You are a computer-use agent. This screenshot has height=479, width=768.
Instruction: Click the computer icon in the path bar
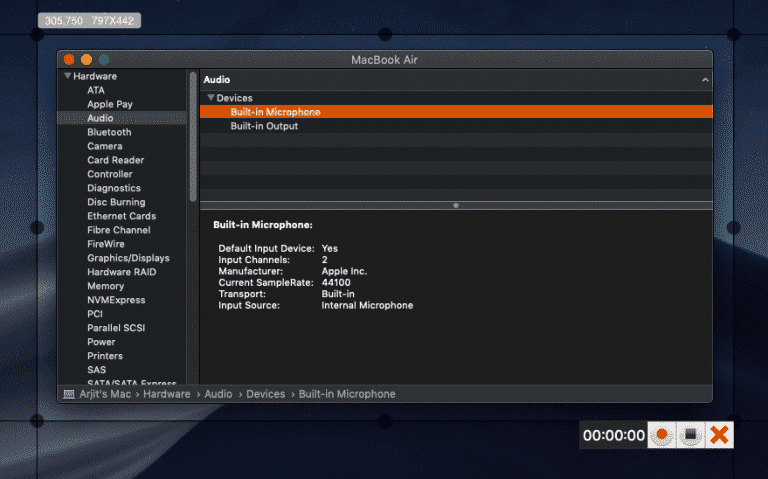click(x=69, y=394)
